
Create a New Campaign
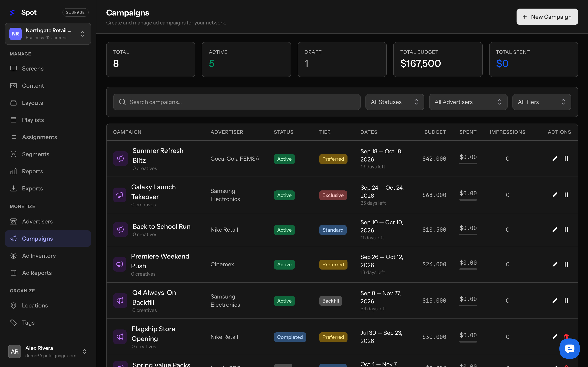[547, 17]
